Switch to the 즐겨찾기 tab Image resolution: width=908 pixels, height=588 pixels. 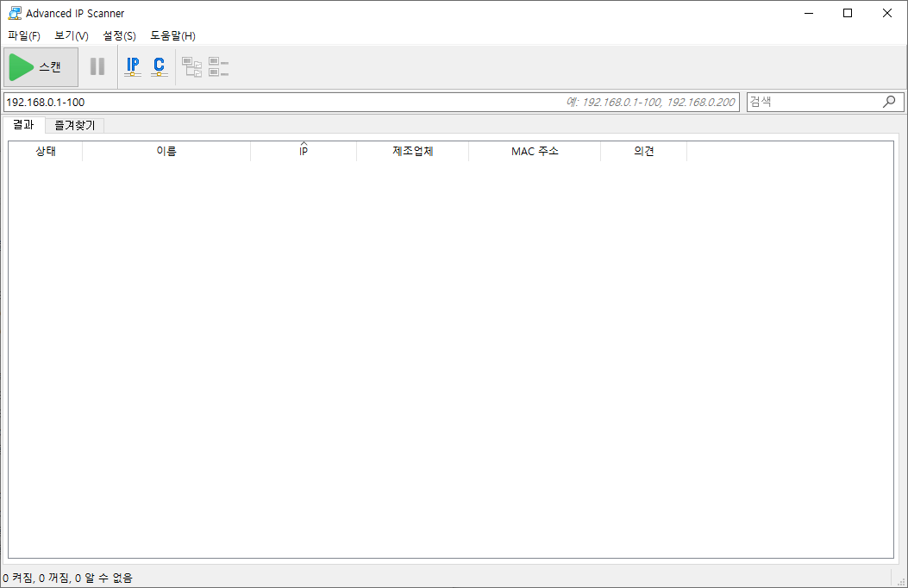click(75, 125)
